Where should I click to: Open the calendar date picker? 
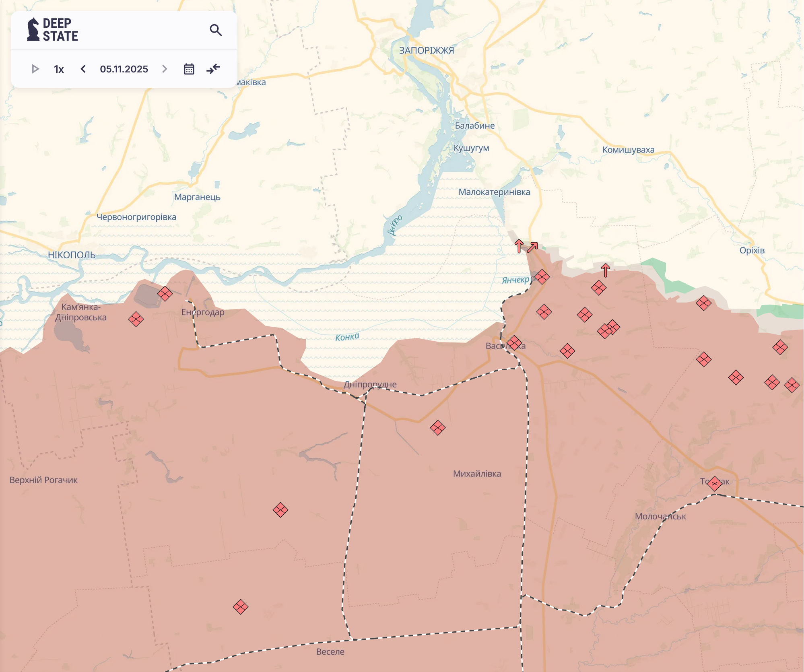point(189,69)
